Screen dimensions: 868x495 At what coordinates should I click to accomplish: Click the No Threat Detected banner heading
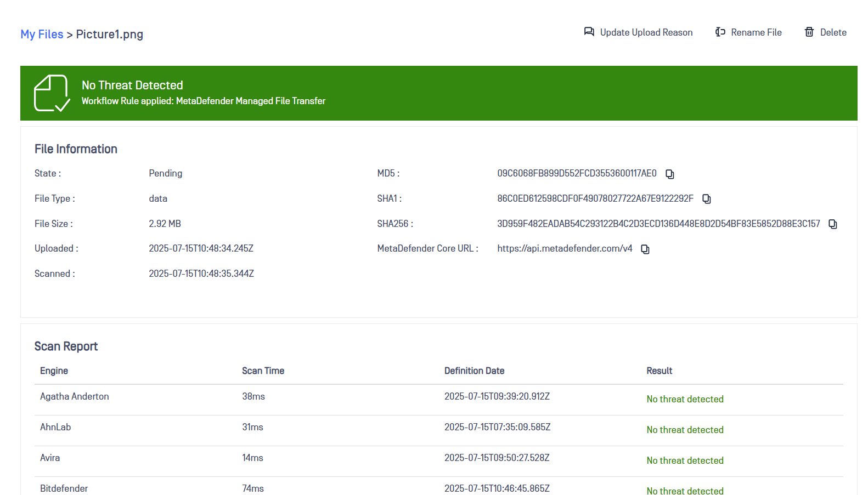click(x=132, y=85)
